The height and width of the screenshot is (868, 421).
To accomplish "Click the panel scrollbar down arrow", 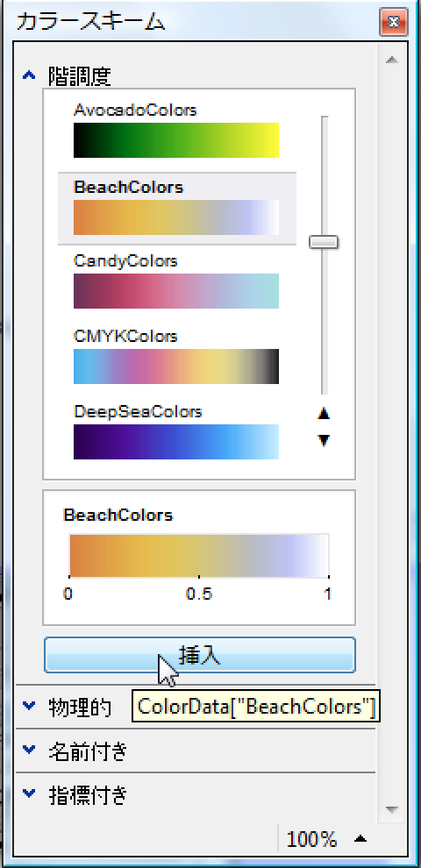I will point(392,809).
